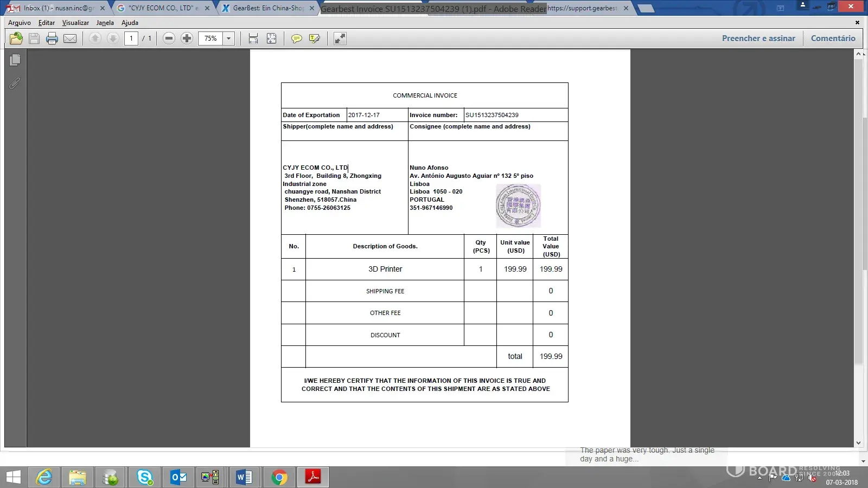Add a sticky note comment

tap(296, 38)
